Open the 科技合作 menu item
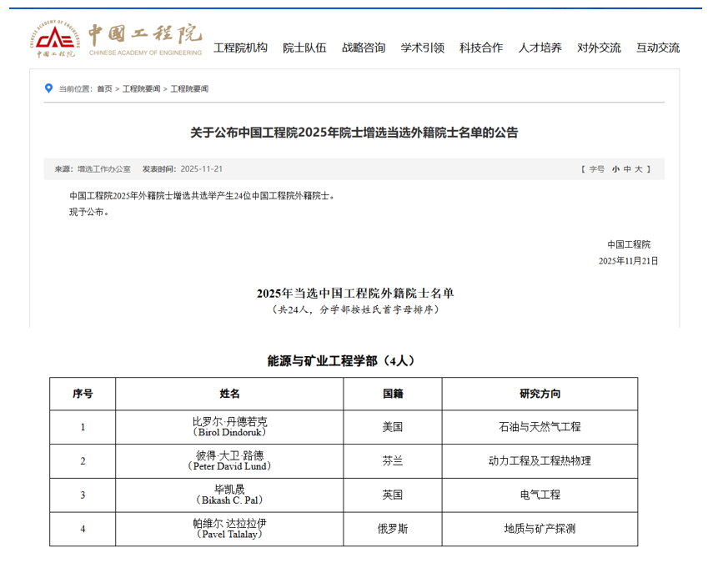Screen dimensions: 728x578 (x=481, y=48)
